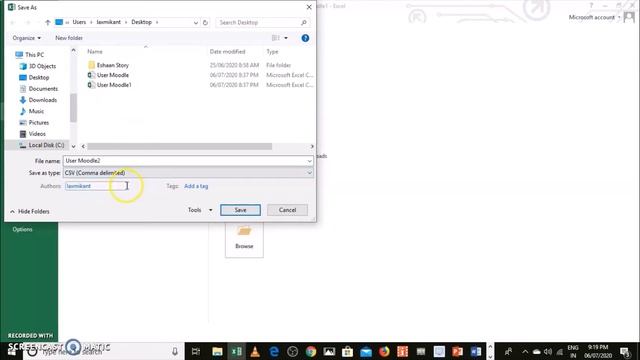Viewport: 640px width, 360px height.
Task: Create a New folder
Action: pos(69,38)
